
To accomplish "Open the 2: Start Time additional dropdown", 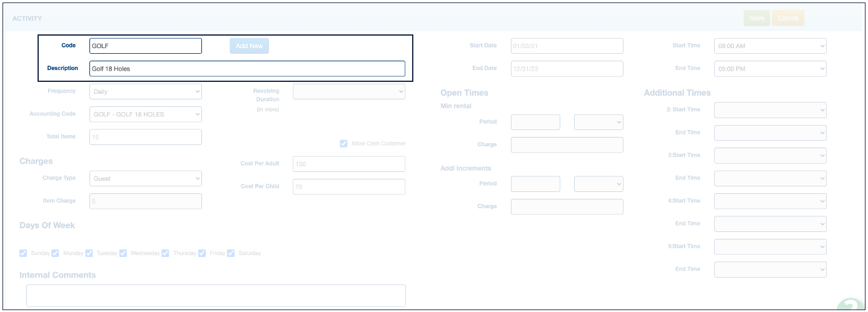I will click(770, 110).
